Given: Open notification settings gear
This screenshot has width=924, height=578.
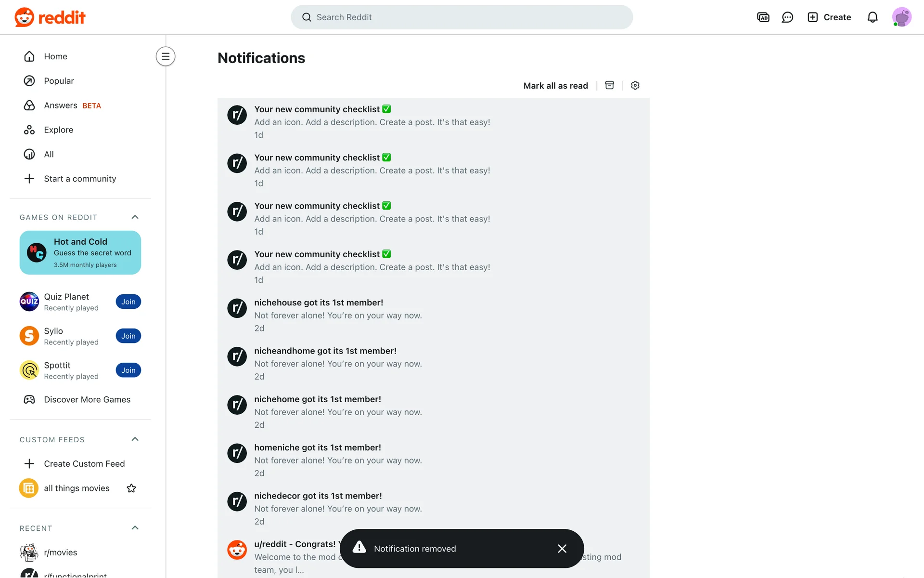Looking at the screenshot, I should 635,85.
